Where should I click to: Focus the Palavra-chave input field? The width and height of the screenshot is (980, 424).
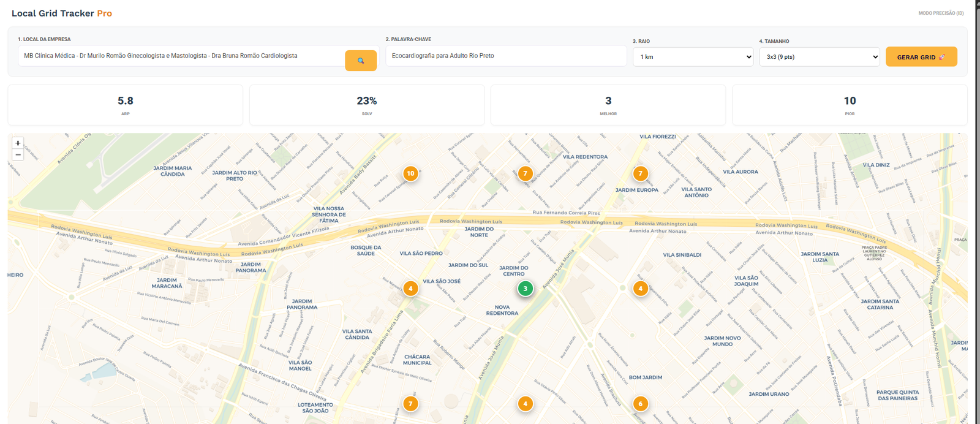[x=506, y=56]
